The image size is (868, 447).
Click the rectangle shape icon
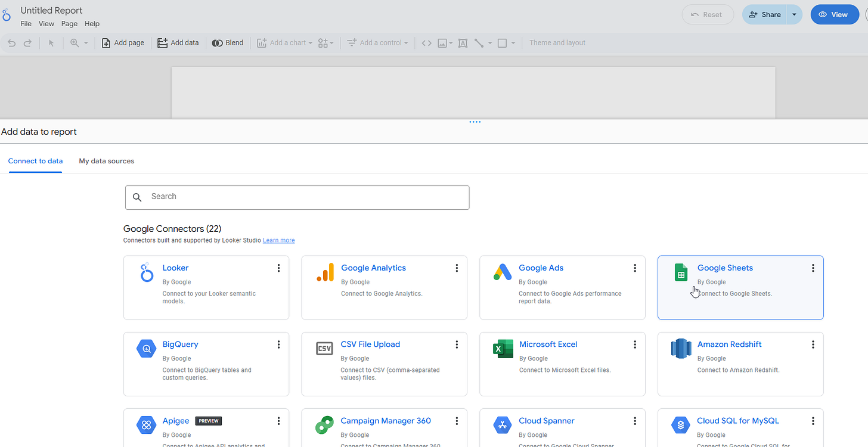point(502,43)
